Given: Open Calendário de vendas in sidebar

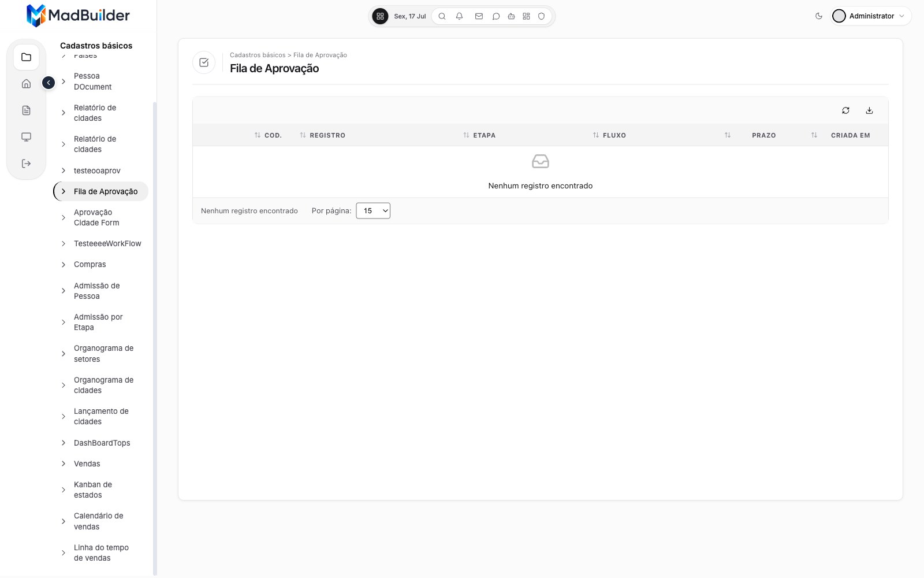Looking at the screenshot, I should click(x=101, y=521).
